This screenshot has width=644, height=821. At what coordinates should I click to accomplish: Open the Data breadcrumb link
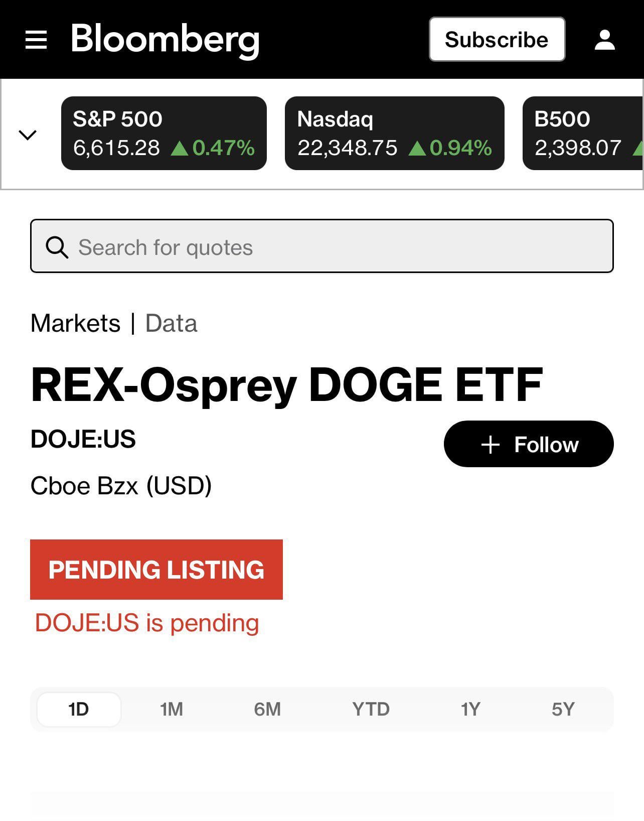point(171,323)
